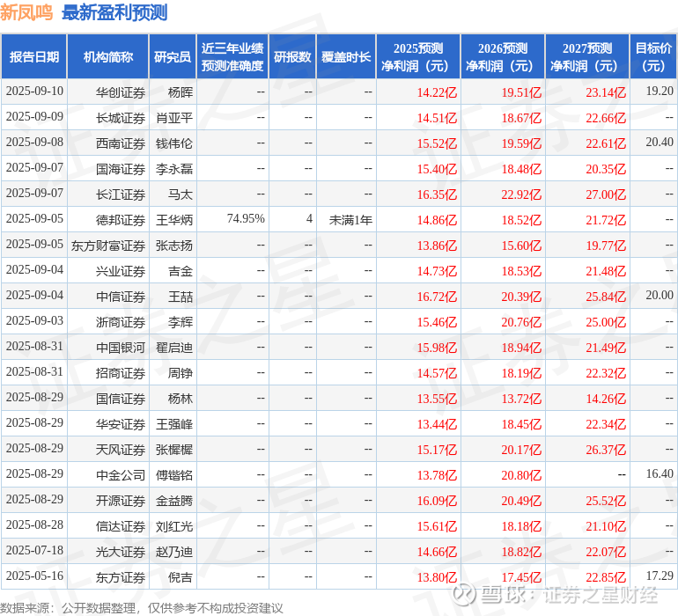Click 2025 profit value 14.22亿

437,92
